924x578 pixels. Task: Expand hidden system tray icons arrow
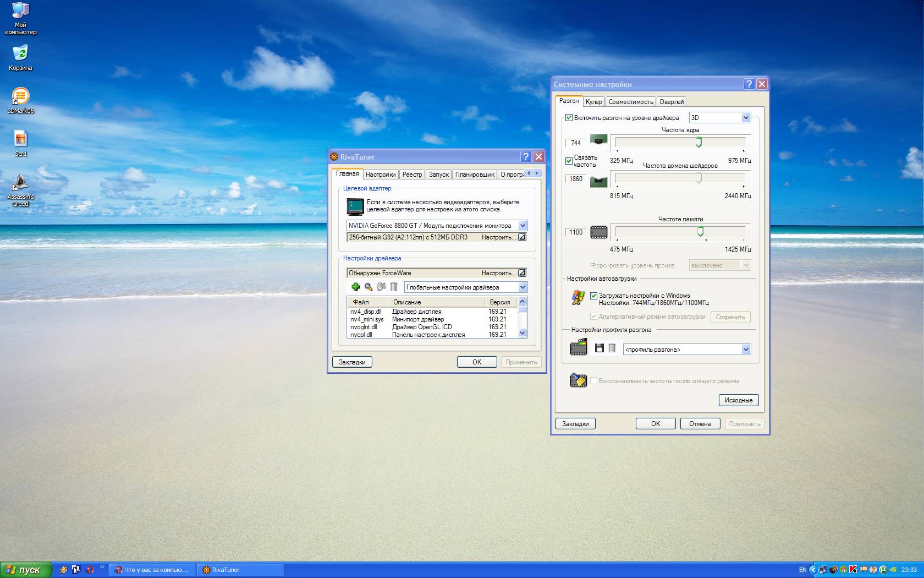813,570
